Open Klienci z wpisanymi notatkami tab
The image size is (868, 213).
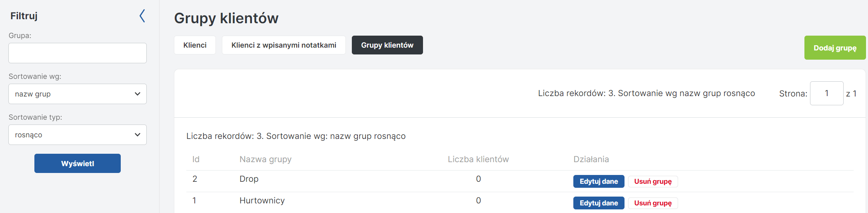pos(283,45)
